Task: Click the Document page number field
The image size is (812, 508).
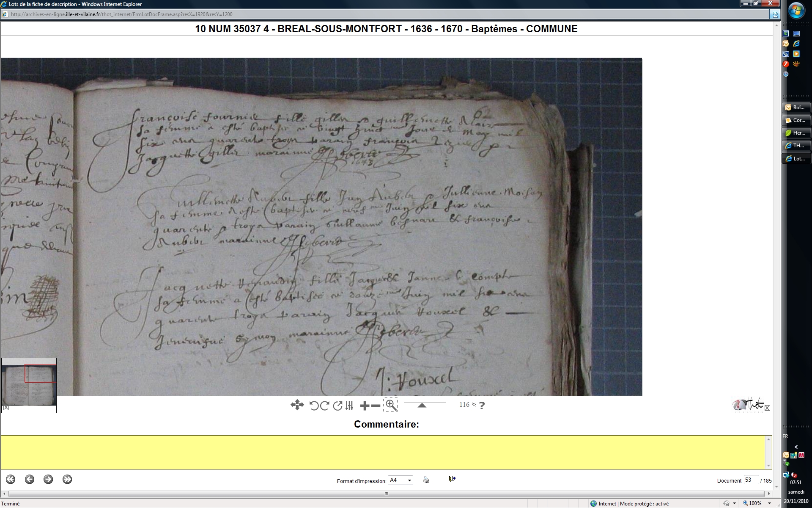Action: point(751,480)
